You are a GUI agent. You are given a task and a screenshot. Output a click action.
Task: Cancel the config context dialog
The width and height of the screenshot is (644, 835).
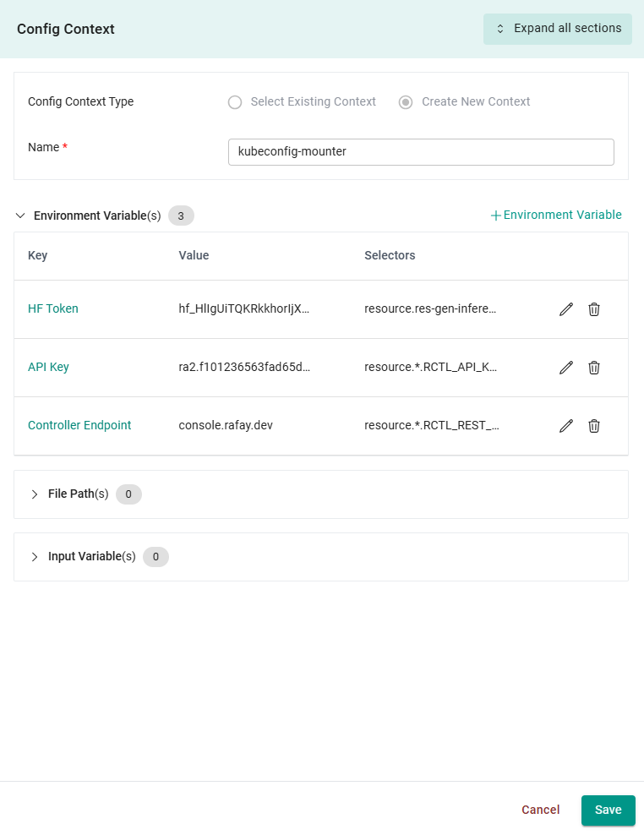[x=540, y=810]
